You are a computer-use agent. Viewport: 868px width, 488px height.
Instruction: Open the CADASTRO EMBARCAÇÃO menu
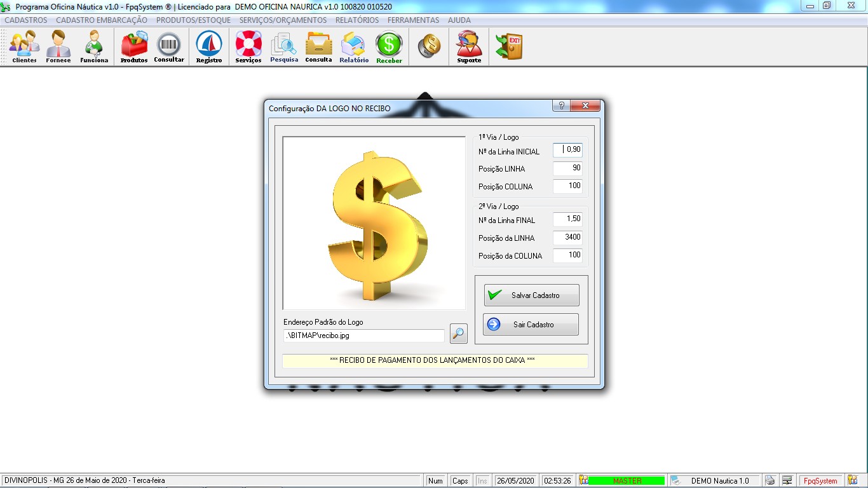pyautogui.click(x=102, y=20)
